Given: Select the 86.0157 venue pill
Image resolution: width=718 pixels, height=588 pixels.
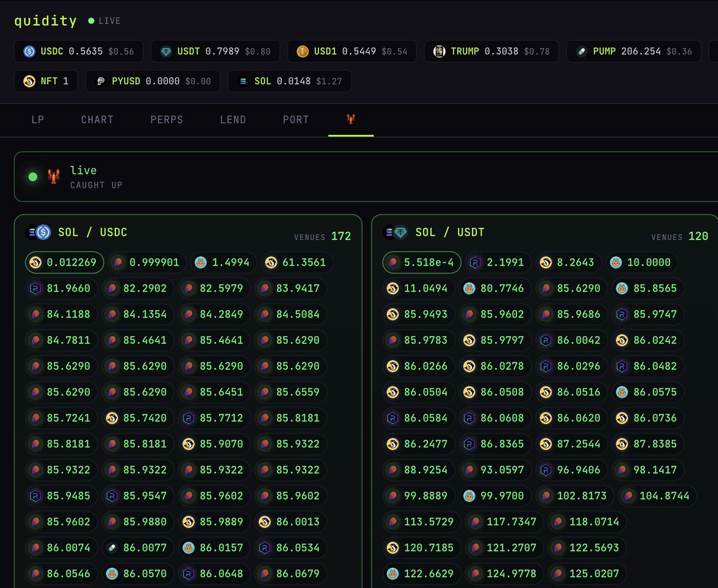Looking at the screenshot, I should pos(214,547).
